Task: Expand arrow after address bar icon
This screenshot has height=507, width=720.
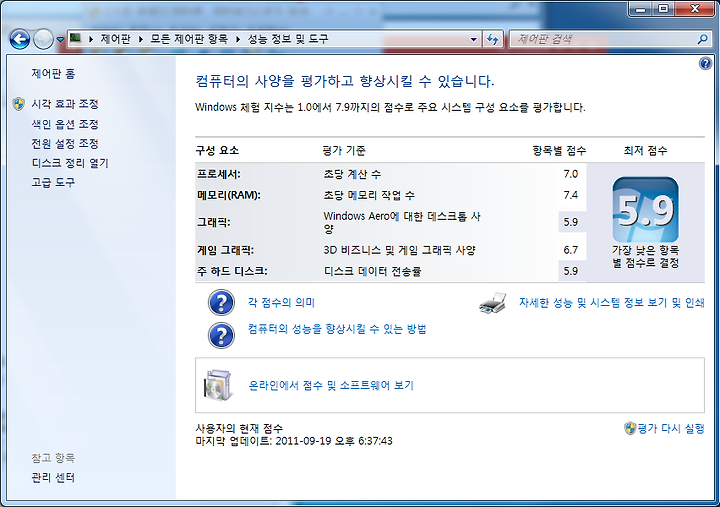Action: pos(91,39)
